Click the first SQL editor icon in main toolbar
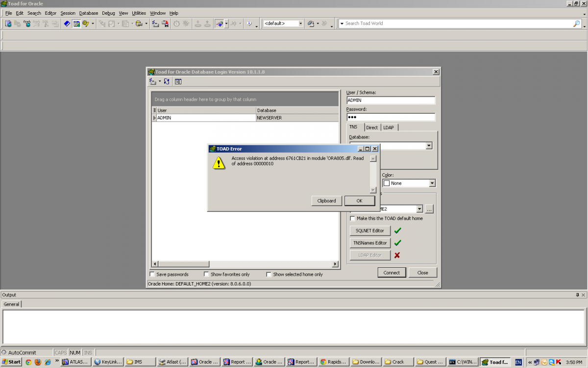588x368 pixels. pos(8,24)
